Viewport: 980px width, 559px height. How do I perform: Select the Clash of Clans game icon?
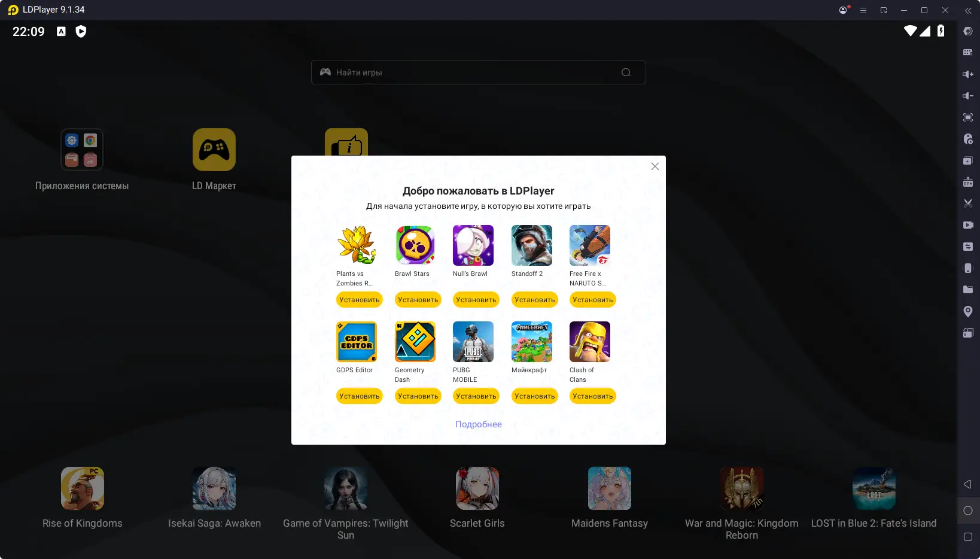(590, 342)
